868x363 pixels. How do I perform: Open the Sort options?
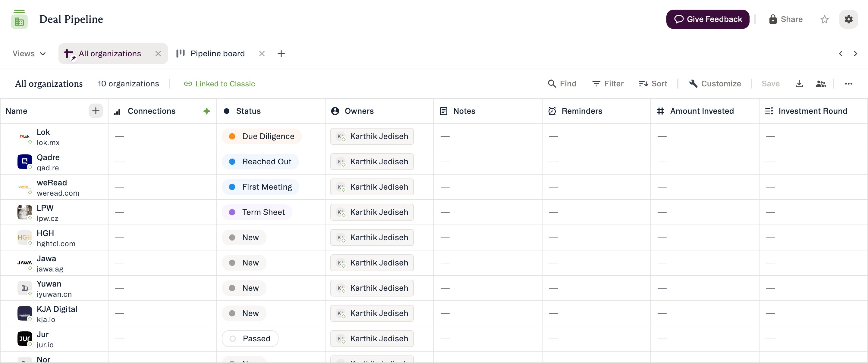pos(653,84)
